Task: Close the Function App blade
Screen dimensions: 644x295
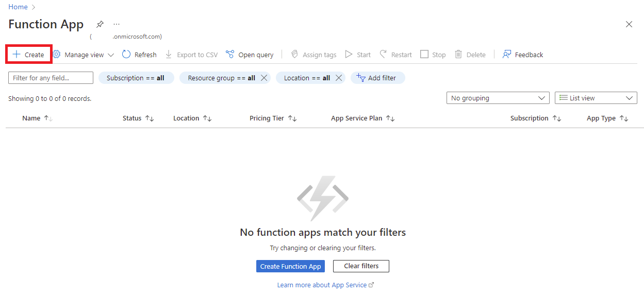Action: tap(629, 24)
